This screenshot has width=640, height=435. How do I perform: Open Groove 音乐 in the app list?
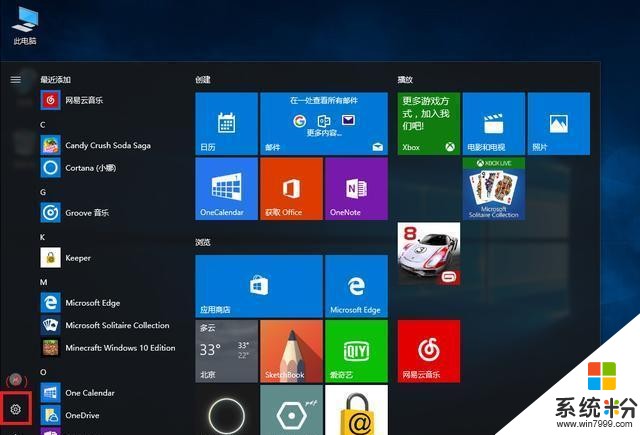click(110, 213)
